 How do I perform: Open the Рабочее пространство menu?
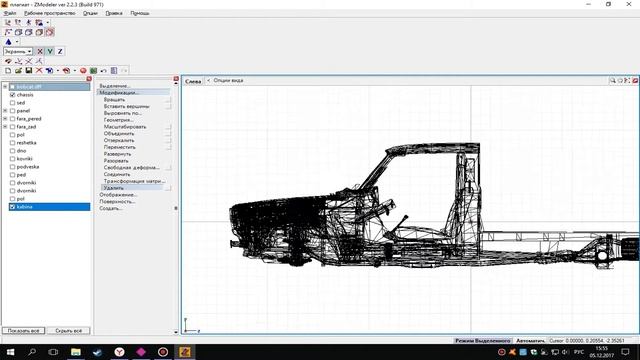[x=50, y=13]
